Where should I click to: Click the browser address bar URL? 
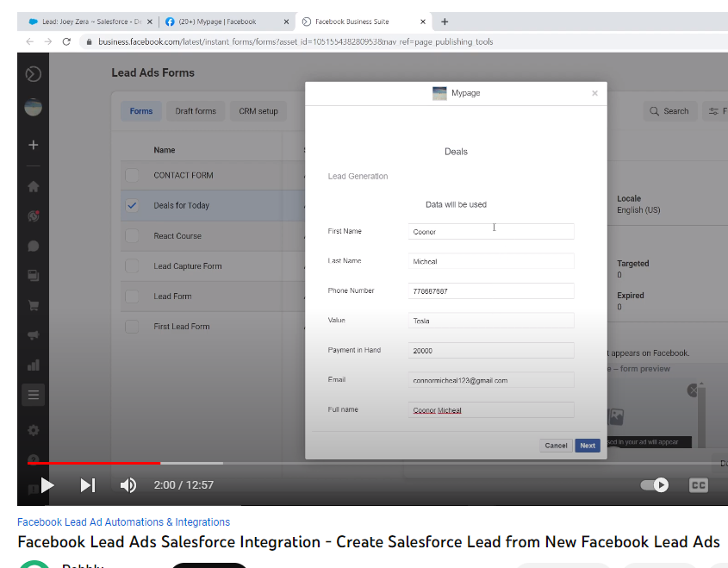[296, 41]
